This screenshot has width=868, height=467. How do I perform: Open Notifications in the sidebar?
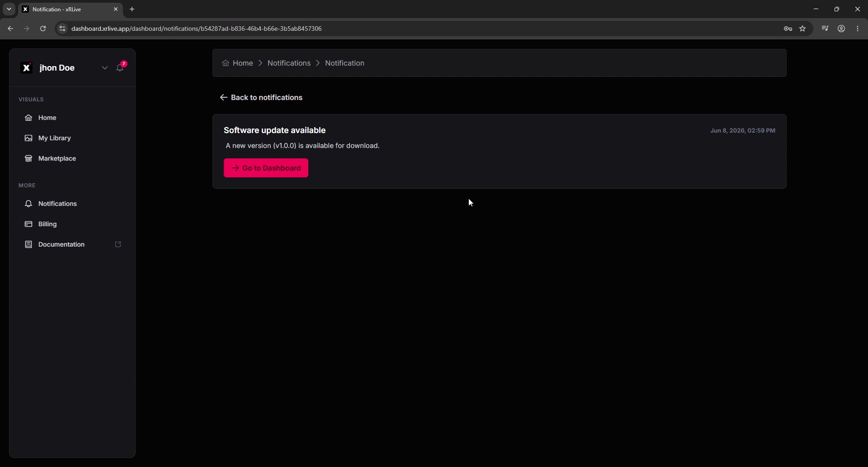coord(72,204)
